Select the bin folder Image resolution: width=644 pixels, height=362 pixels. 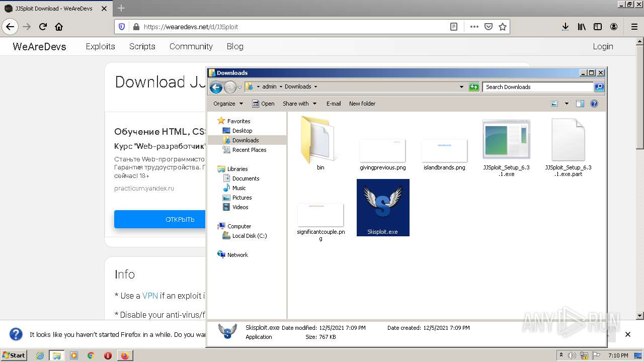point(320,143)
